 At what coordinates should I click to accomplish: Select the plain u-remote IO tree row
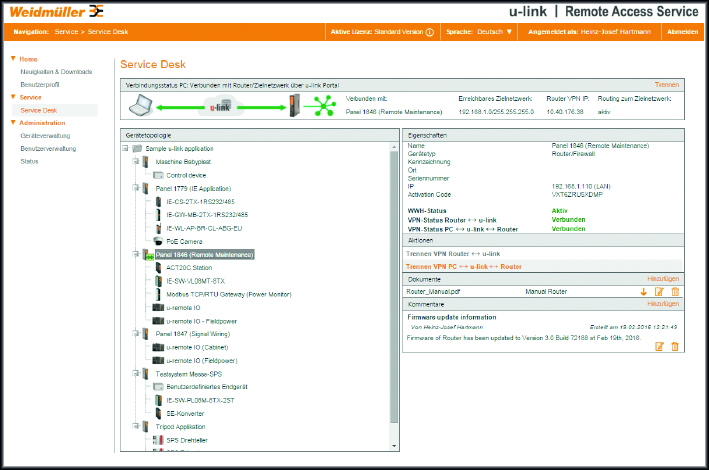click(x=183, y=308)
